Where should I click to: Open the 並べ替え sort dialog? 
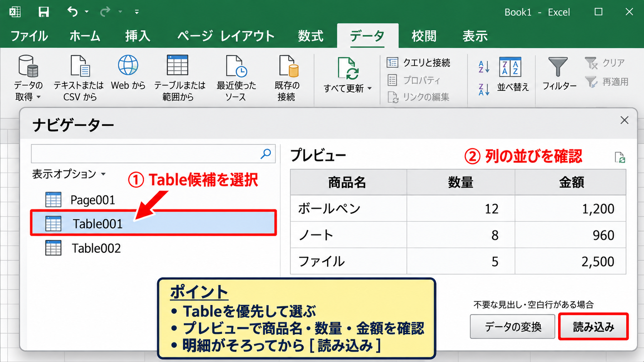pyautogui.click(x=513, y=75)
